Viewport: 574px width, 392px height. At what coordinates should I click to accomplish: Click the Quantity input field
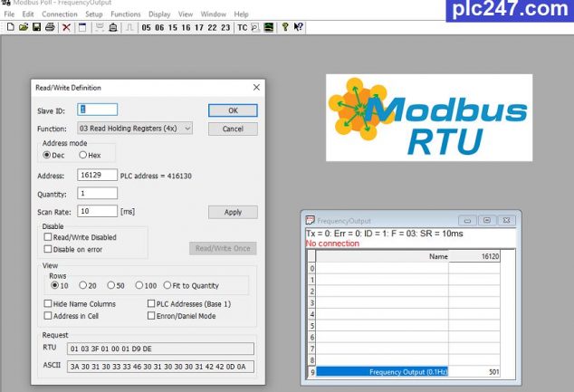point(98,193)
